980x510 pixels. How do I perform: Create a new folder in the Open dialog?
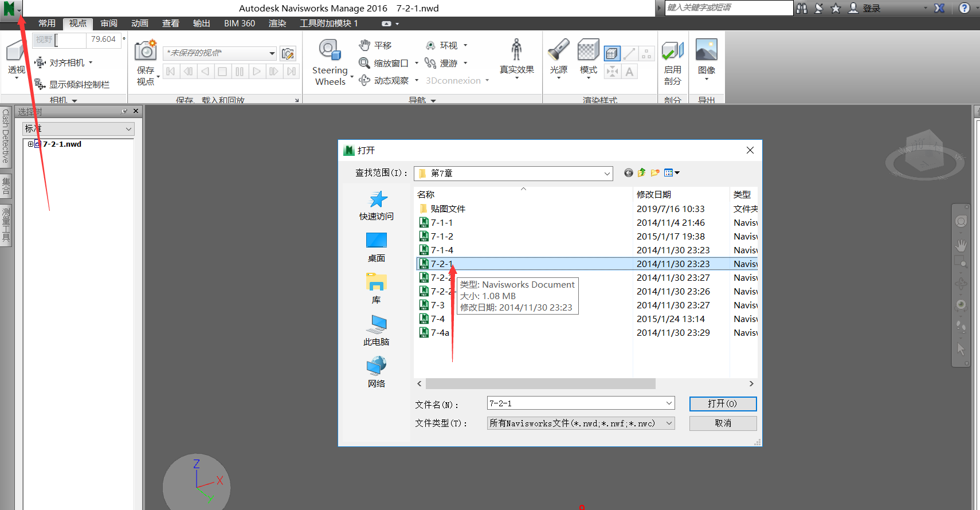click(x=655, y=172)
